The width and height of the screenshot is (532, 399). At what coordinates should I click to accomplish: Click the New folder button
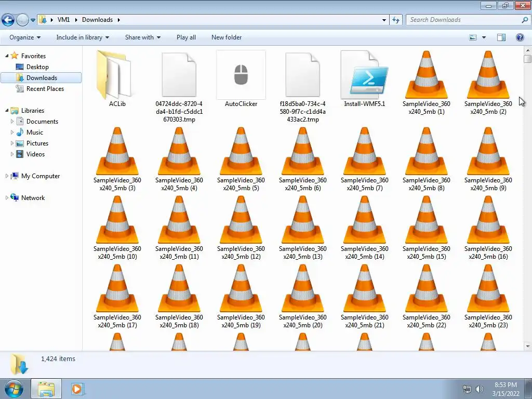point(227,37)
